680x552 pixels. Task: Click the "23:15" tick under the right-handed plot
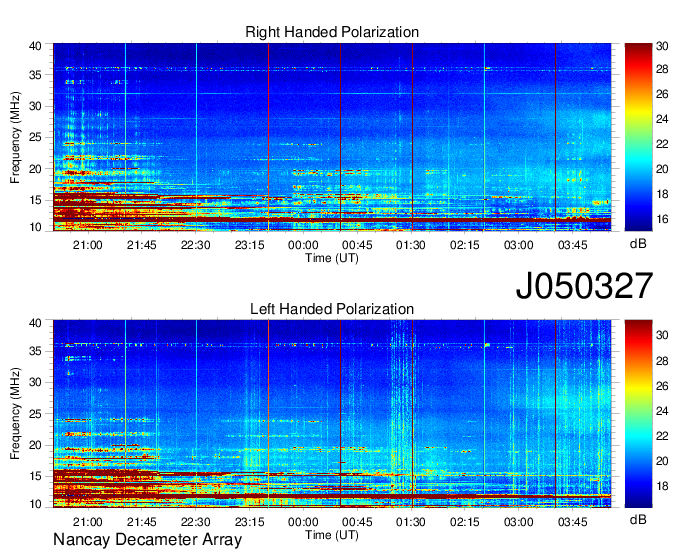point(249,245)
